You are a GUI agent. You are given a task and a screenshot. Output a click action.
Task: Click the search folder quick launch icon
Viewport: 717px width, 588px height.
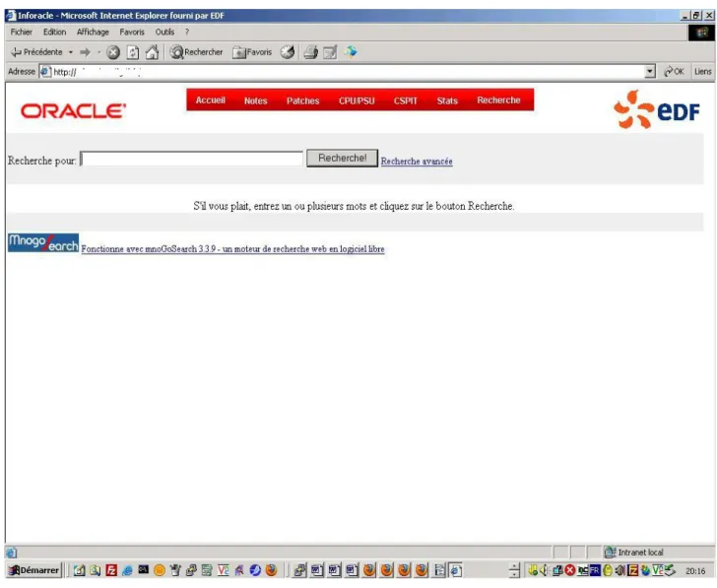[x=96, y=570]
